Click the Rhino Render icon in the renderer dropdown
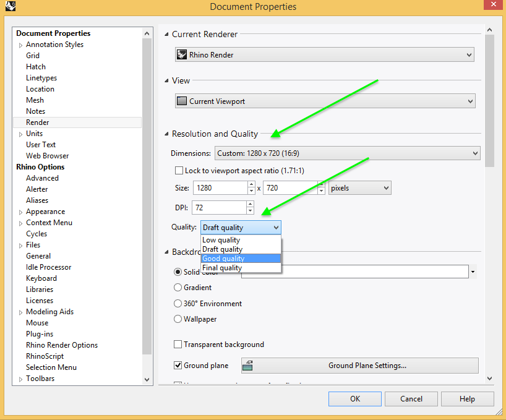 click(182, 54)
